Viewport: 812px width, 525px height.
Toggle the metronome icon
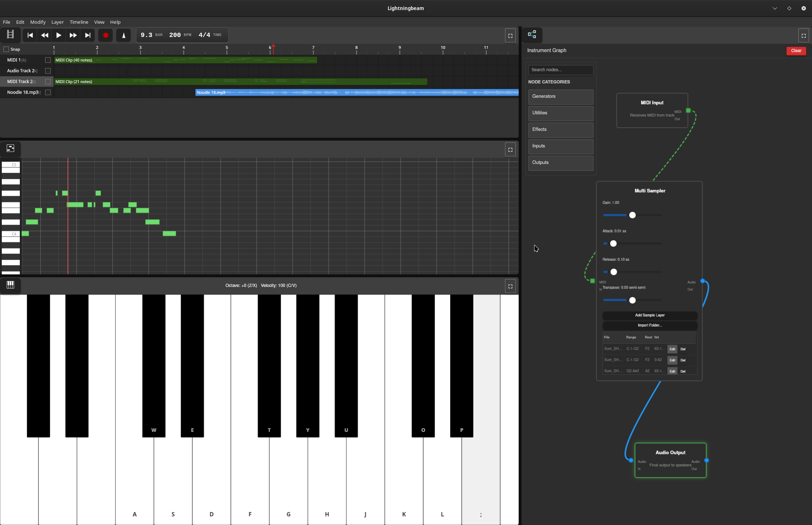(x=123, y=35)
